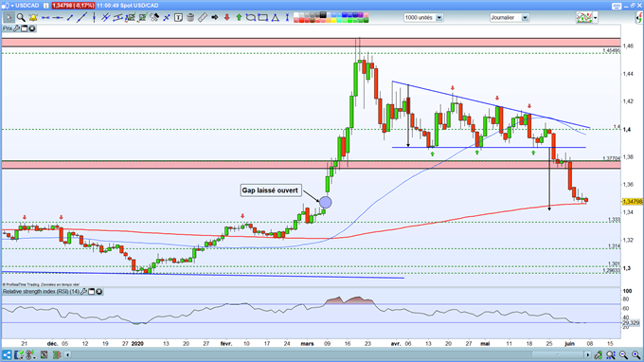
Task: Create an alert with the bell icon
Action: click(x=33, y=18)
